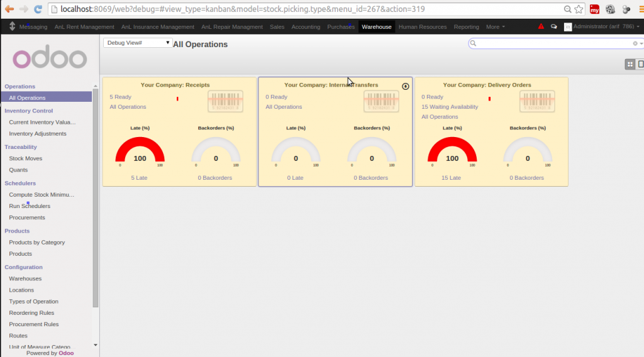The image size is (644, 357).
Task: Click inside the search input field
Action: point(553,43)
